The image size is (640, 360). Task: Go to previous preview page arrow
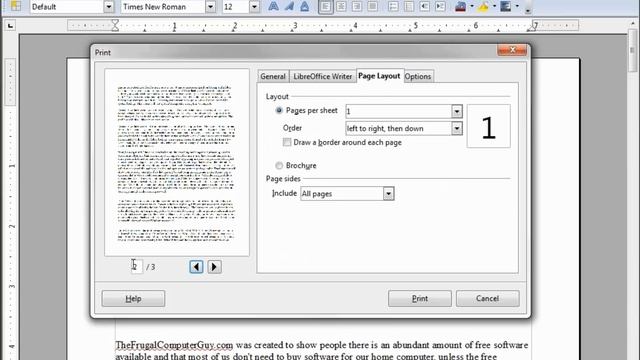click(x=196, y=267)
